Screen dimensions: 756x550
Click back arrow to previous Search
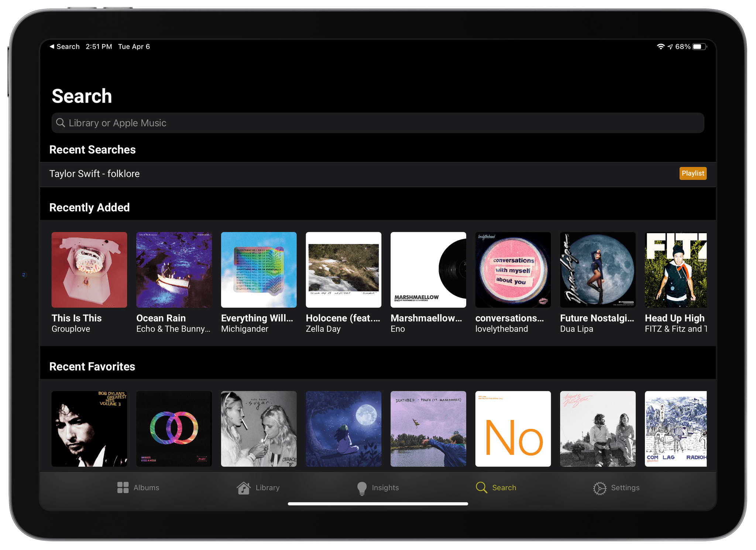point(52,46)
